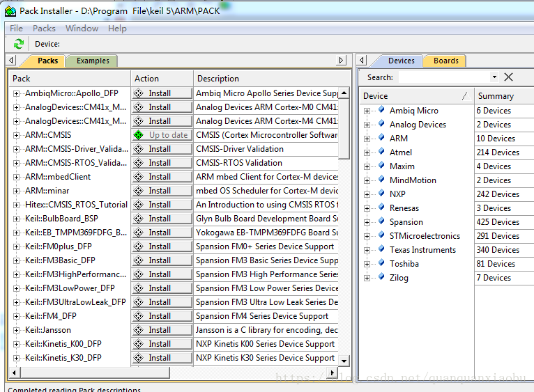Click the packs list vertical scrollbar thumb
Viewport: 534px width, 392px height.
[x=344, y=129]
